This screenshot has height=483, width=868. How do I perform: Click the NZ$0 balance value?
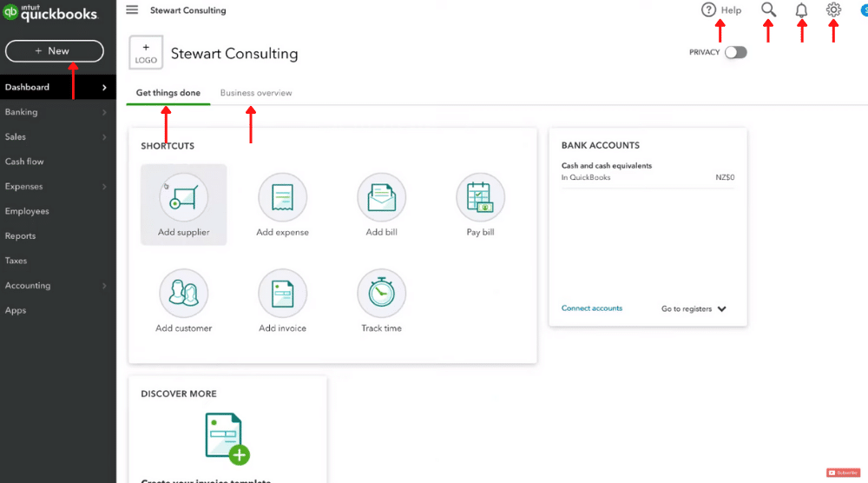point(725,177)
